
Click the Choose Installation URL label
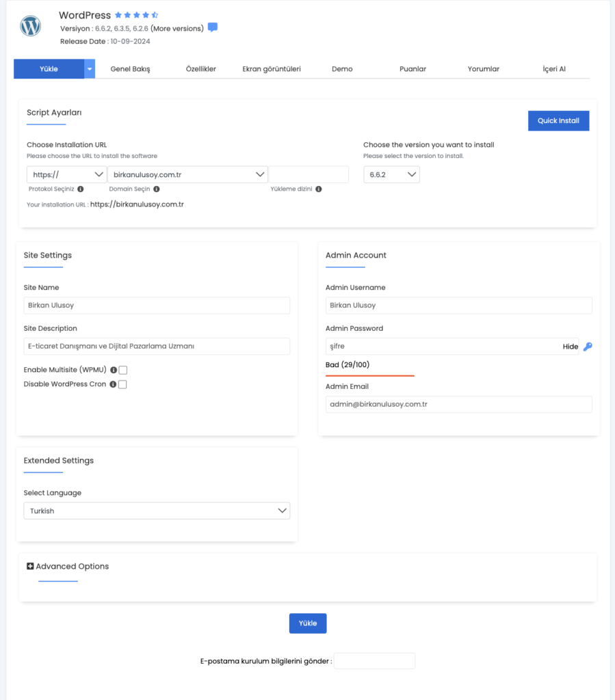pos(66,145)
